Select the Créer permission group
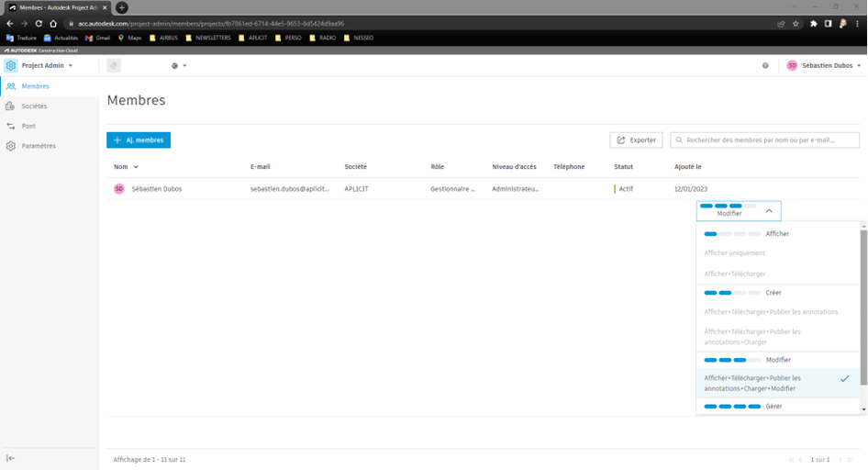This screenshot has width=868, height=470. [x=777, y=292]
